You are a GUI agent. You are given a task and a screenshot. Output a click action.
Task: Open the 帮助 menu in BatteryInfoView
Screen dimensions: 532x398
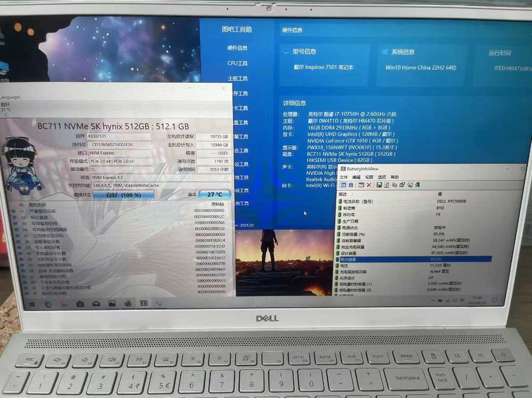pyautogui.click(x=395, y=177)
